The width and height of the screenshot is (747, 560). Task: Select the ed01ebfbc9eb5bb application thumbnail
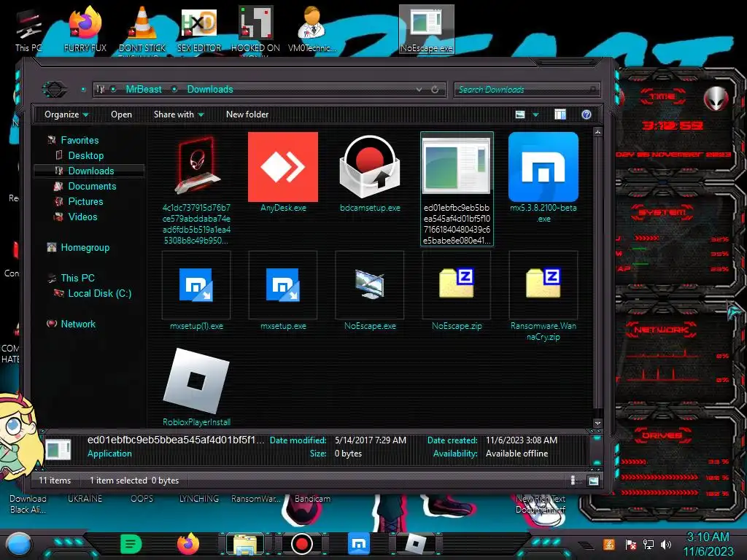tap(457, 166)
